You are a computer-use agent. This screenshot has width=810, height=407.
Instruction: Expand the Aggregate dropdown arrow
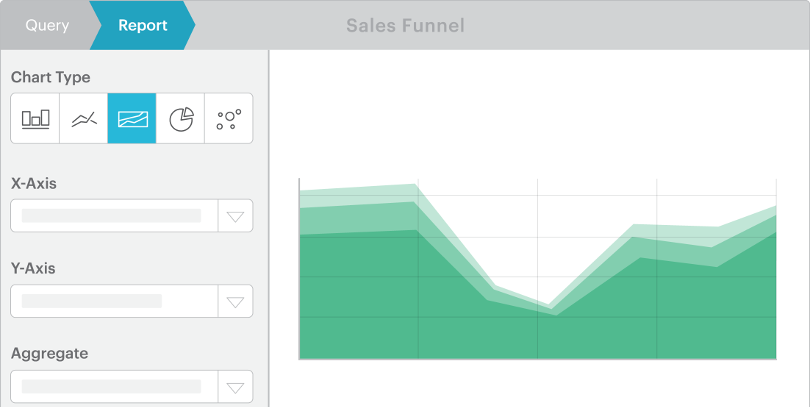coord(235,387)
